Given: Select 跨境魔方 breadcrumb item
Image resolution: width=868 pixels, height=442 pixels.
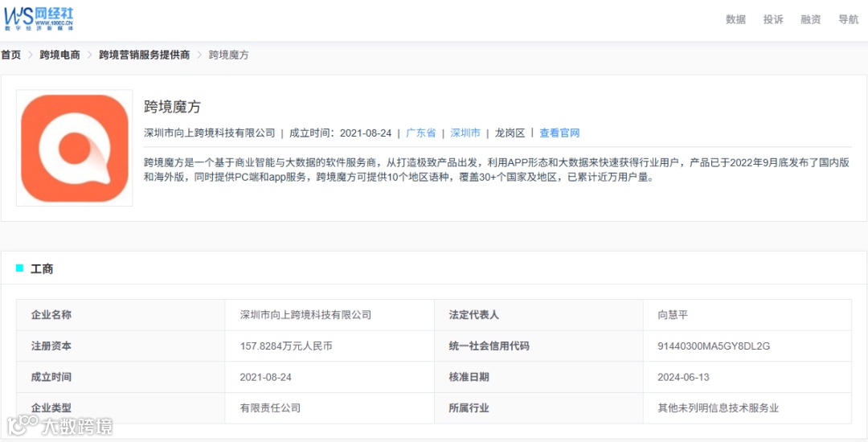Looking at the screenshot, I should coord(228,55).
